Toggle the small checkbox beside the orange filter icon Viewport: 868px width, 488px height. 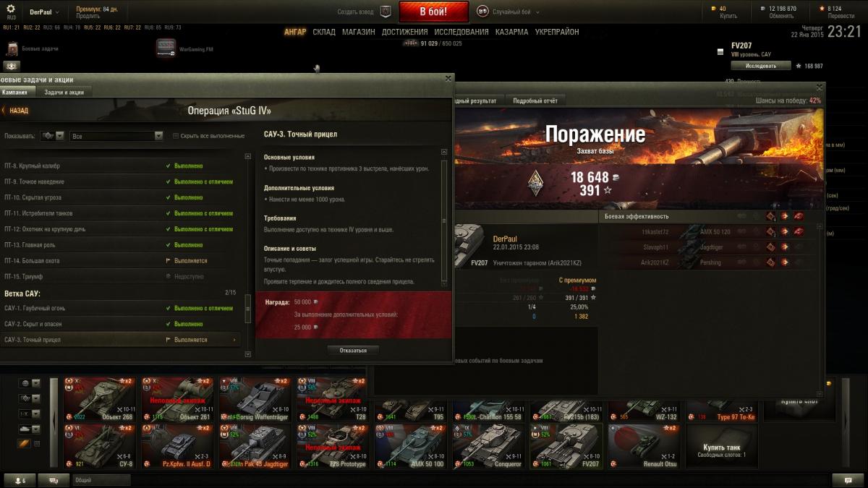(x=37, y=443)
